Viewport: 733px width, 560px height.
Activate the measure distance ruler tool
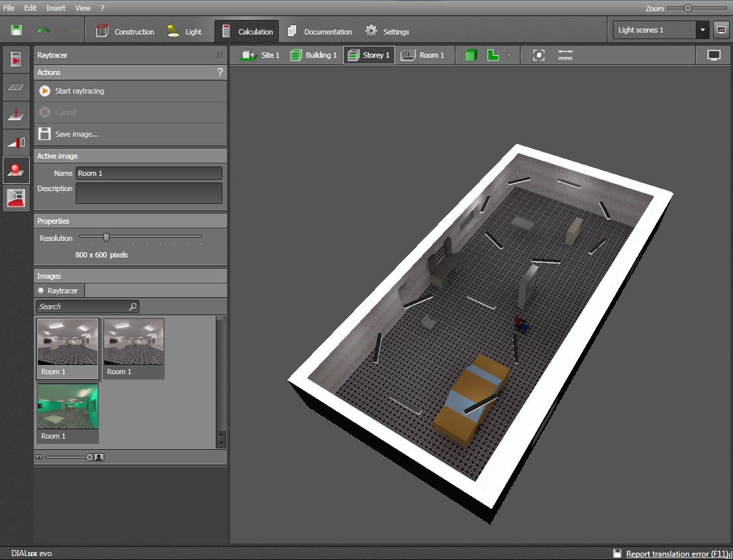click(x=565, y=55)
